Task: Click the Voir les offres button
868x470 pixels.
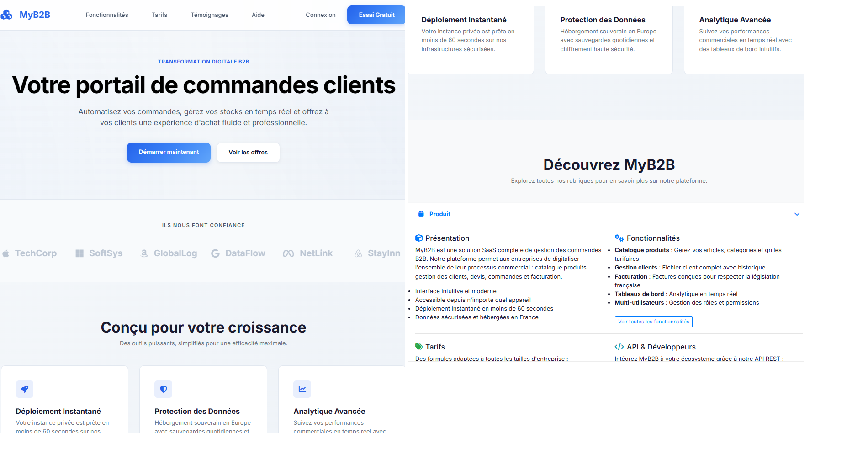Action: 248,153
